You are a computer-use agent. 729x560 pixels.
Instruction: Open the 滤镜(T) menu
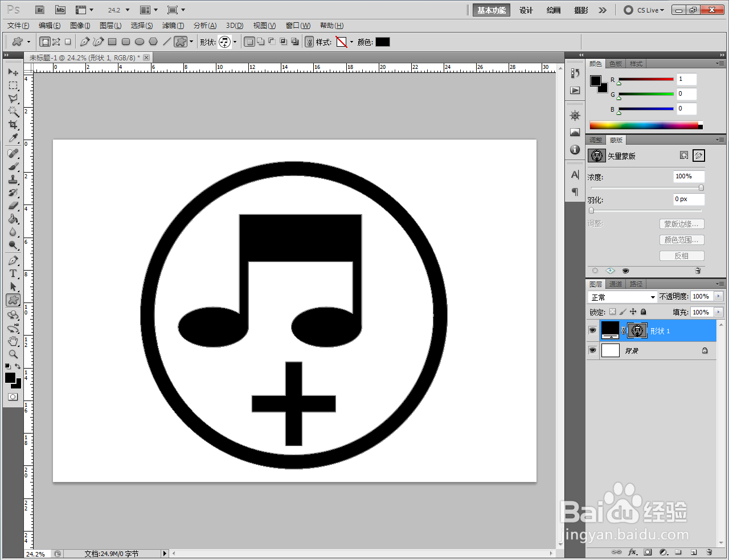[173, 26]
